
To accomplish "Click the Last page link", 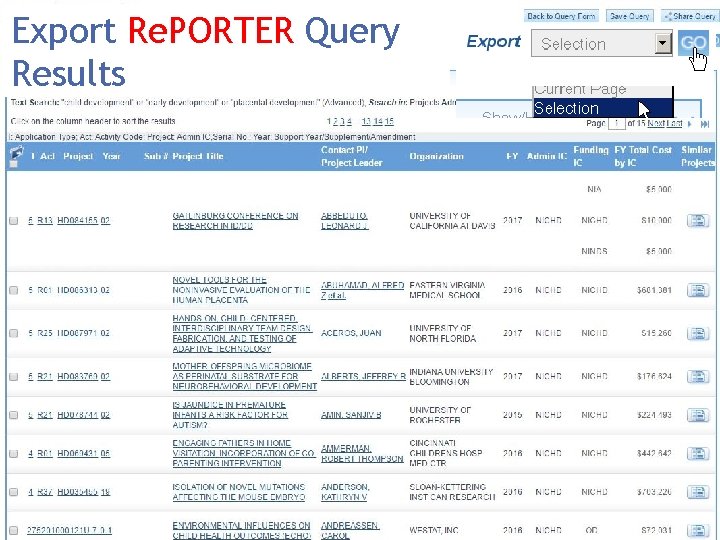I will coord(674,123).
